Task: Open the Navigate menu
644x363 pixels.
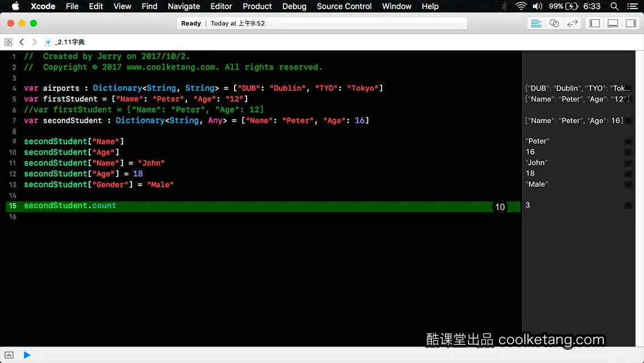Action: point(184,6)
